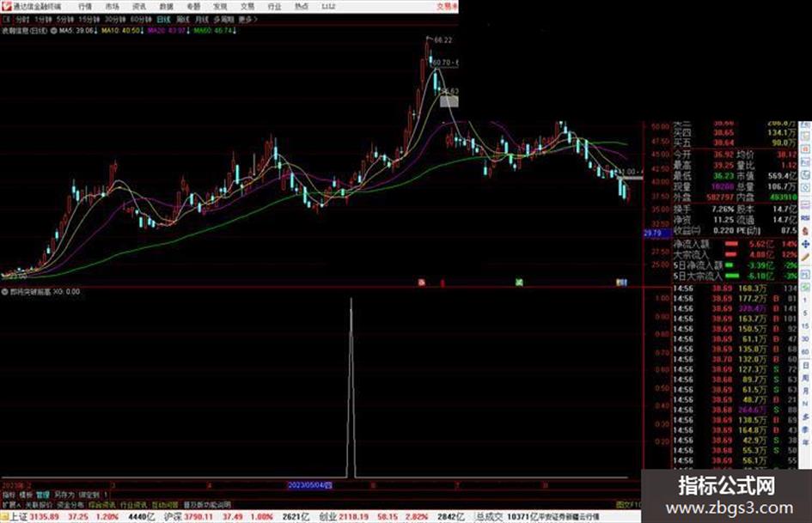Click the 周 period letter in right sidebar
The image size is (812, 523).
point(805,379)
